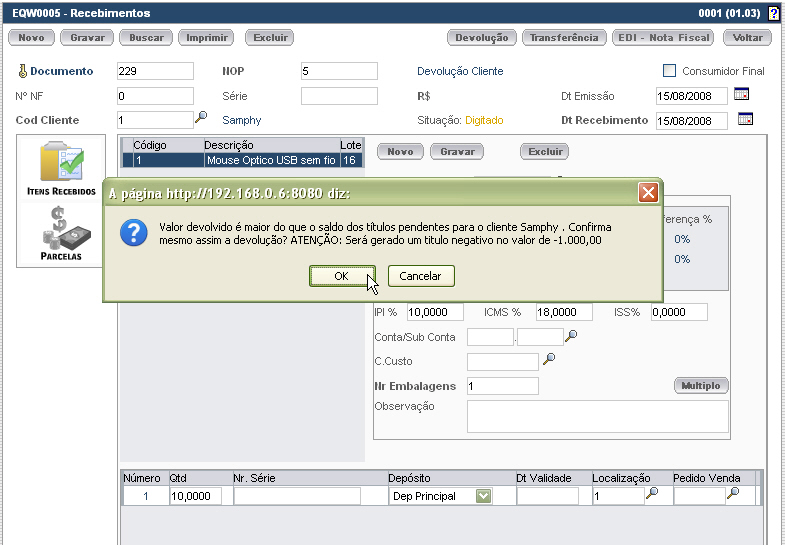785x545 pixels.
Task: Open the Parcelas panel
Action: click(x=61, y=234)
